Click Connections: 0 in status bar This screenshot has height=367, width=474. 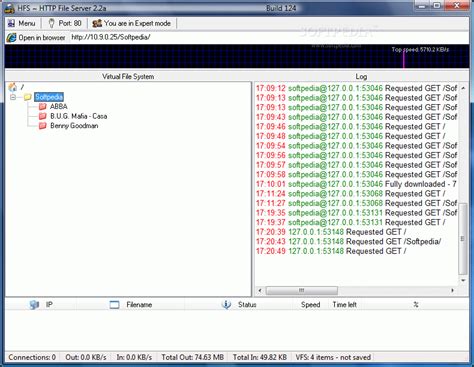(32, 357)
